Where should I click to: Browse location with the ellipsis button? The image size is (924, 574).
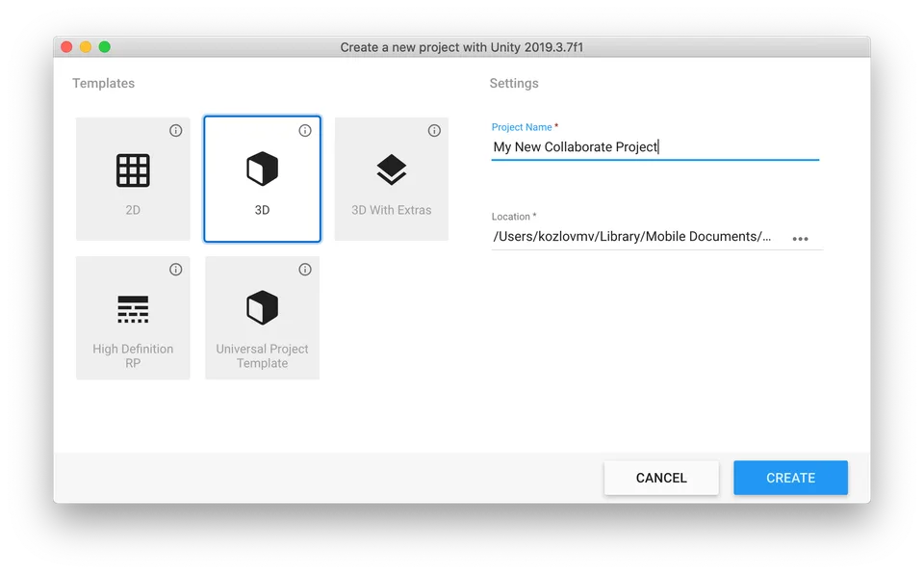point(800,239)
